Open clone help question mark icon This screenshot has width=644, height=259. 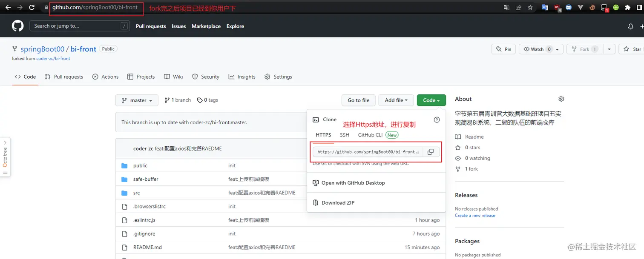(437, 120)
